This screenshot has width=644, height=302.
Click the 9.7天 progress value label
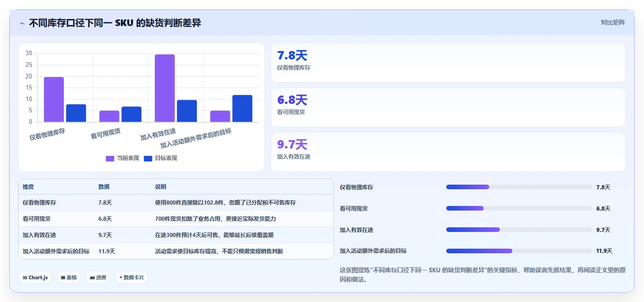[x=603, y=230]
